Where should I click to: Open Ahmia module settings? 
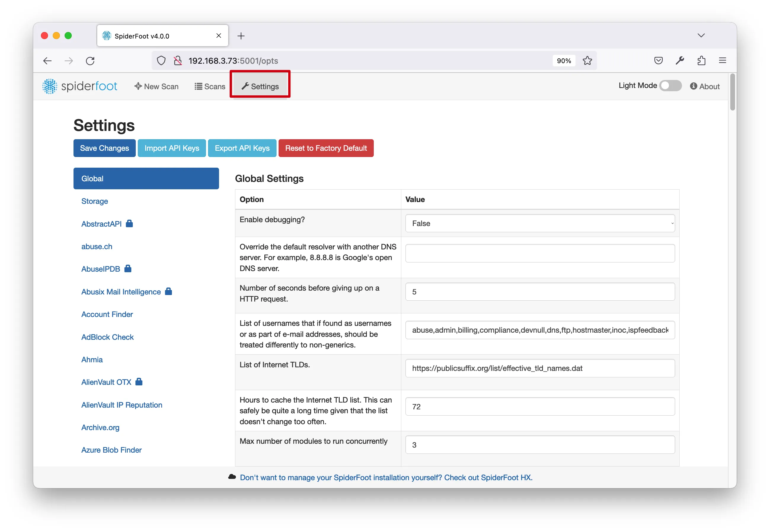92,360
